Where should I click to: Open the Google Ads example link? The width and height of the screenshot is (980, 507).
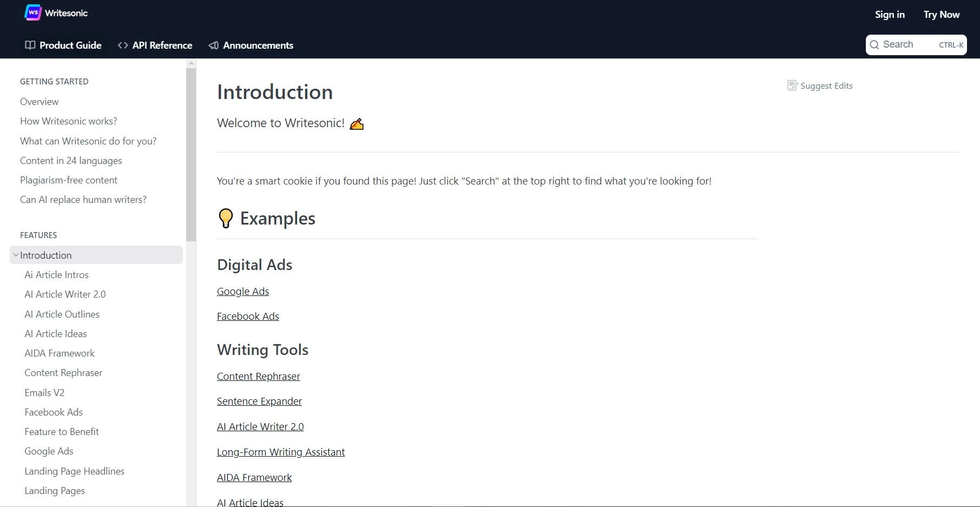coord(243,291)
